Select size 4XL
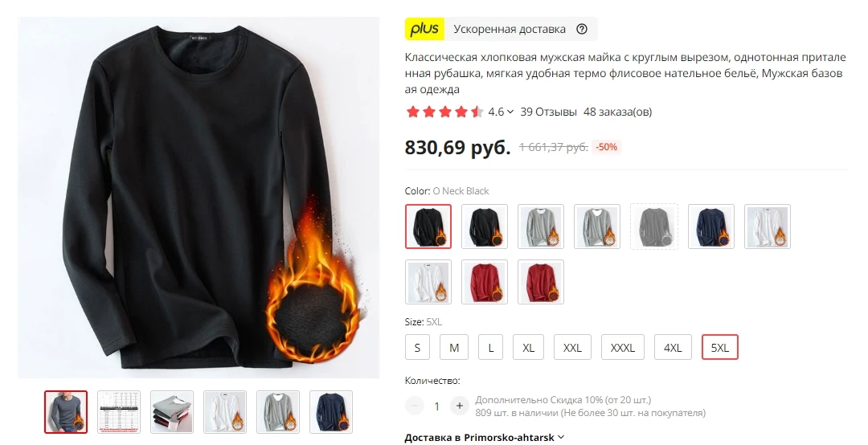This screenshot has width=868, height=445. 673,348
